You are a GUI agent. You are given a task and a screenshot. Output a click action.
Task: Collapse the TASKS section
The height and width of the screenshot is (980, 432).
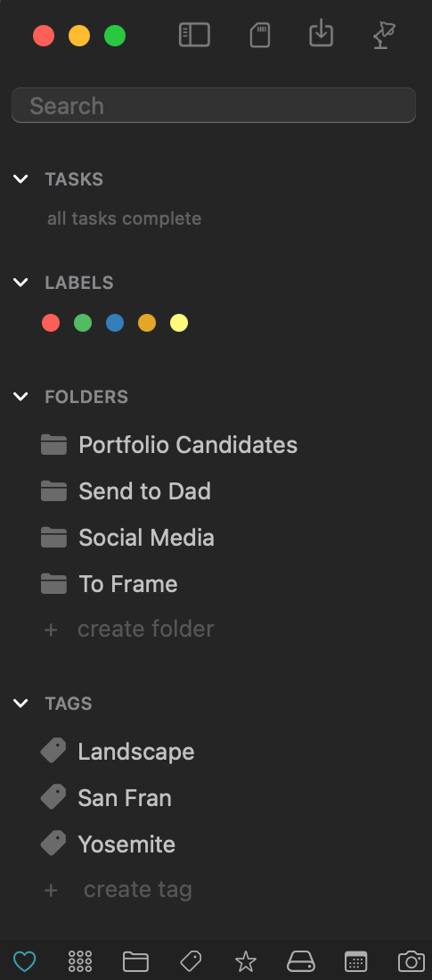20,179
